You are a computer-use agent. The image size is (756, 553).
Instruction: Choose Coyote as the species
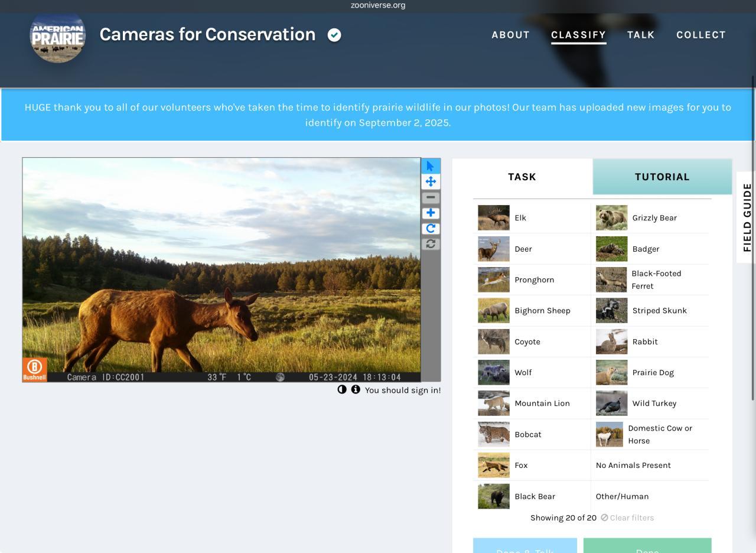[532, 341]
